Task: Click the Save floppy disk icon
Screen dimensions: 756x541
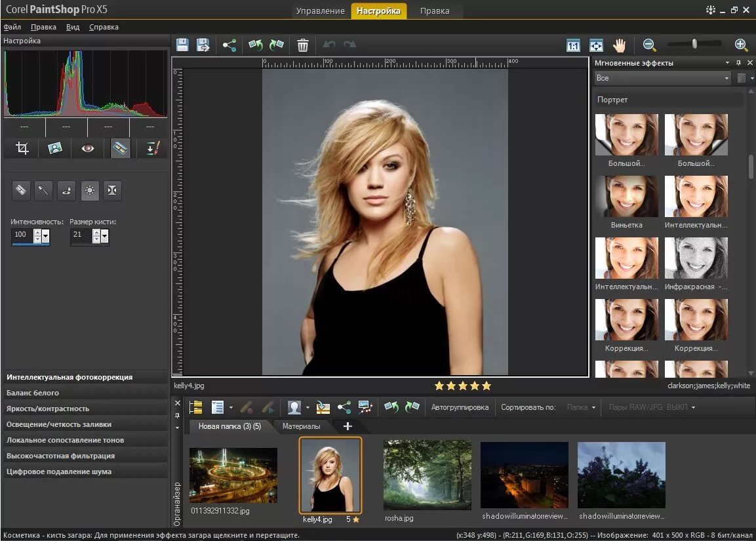Action: pos(183,45)
